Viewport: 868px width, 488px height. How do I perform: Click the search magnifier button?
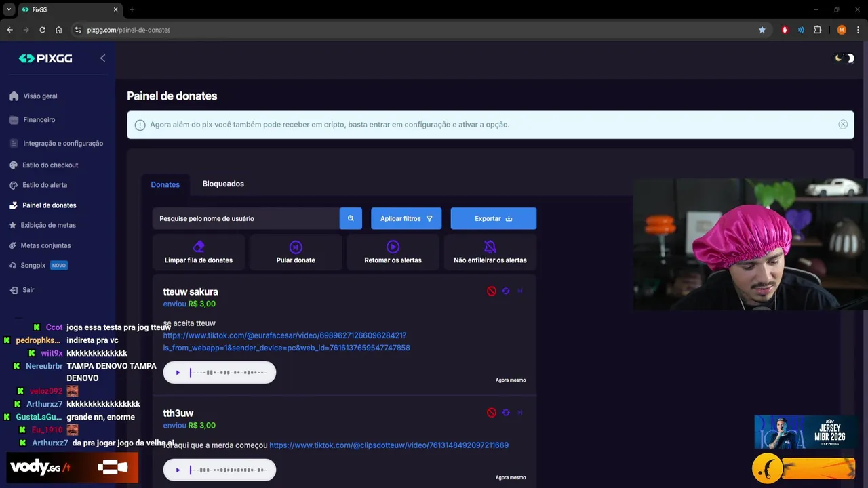(351, 218)
